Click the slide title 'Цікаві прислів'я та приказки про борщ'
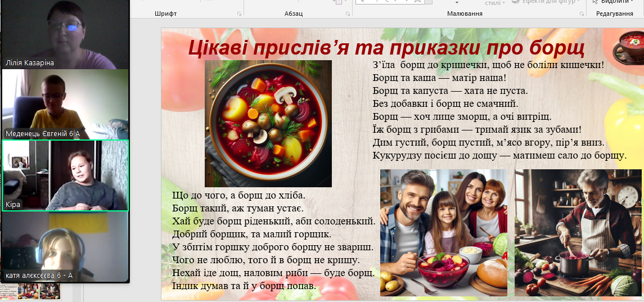 [386, 48]
